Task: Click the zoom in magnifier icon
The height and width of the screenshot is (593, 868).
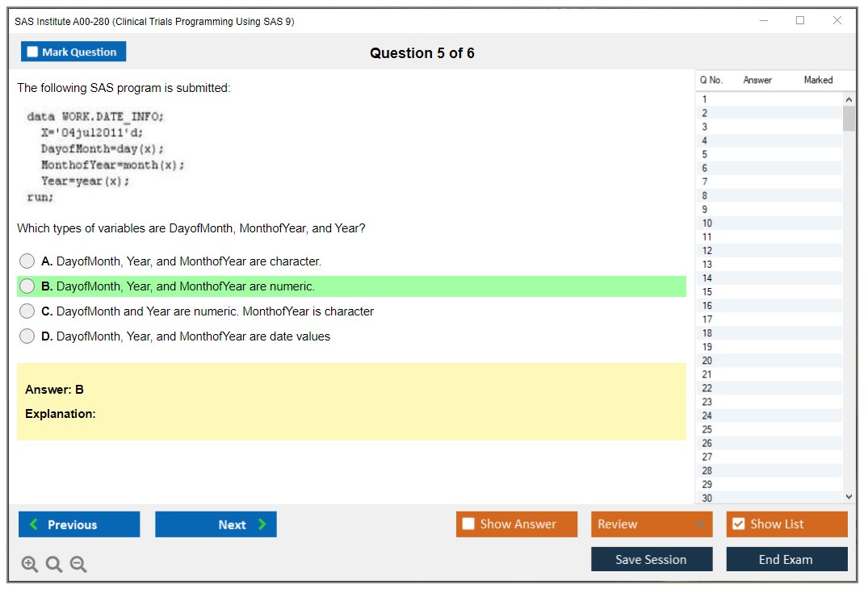Action: coord(30,565)
